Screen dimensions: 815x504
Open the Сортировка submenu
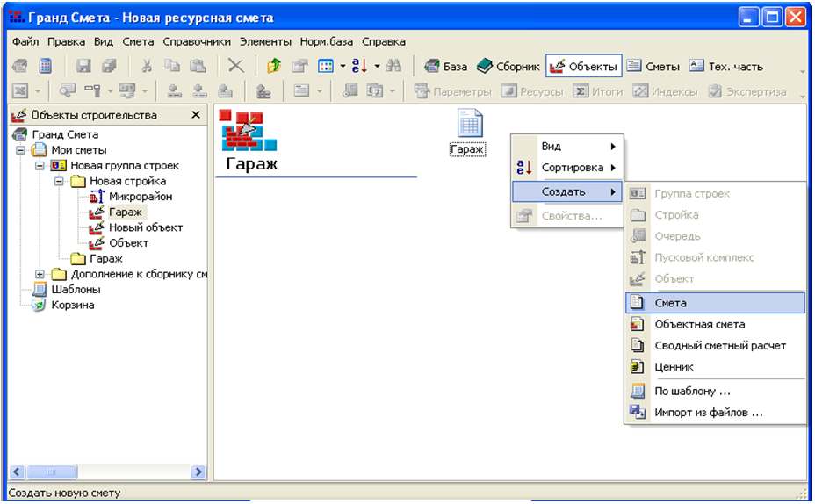pyautogui.click(x=567, y=168)
